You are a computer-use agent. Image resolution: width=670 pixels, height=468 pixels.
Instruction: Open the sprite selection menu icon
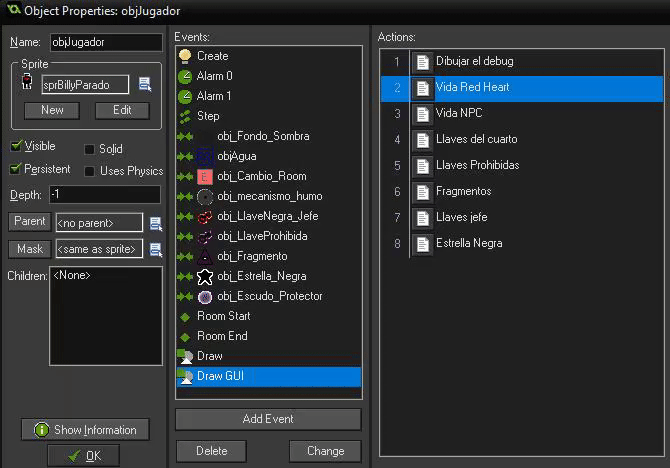click(x=145, y=84)
